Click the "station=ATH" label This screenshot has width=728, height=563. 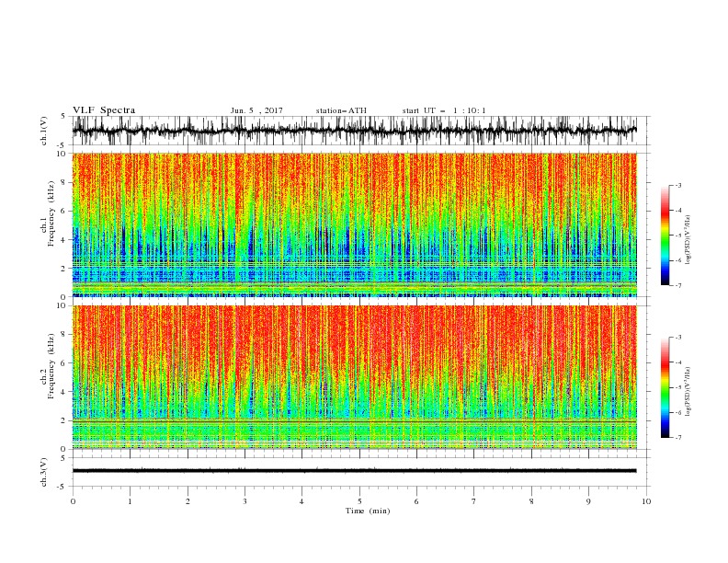coord(341,110)
